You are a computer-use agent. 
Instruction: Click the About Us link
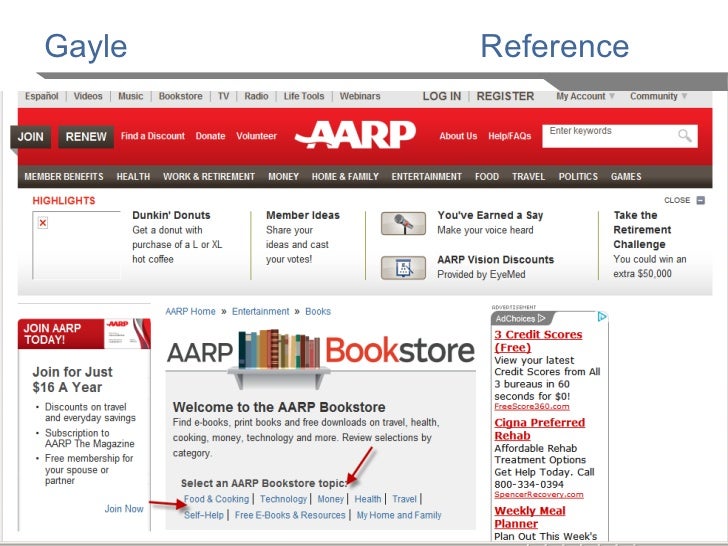458,136
